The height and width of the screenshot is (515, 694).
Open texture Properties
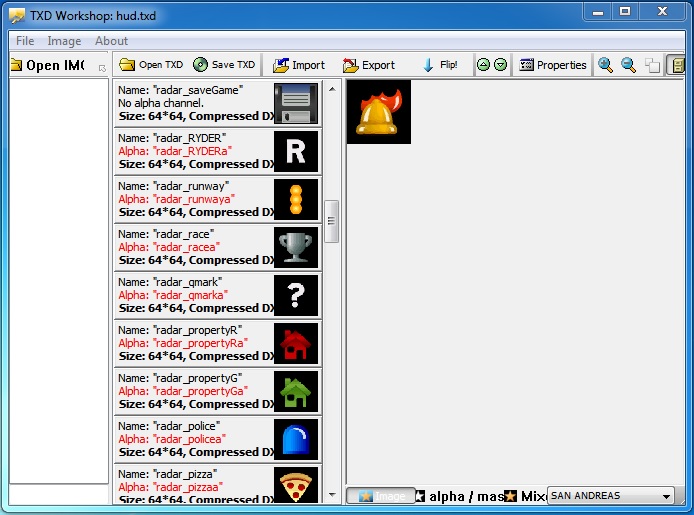[553, 65]
